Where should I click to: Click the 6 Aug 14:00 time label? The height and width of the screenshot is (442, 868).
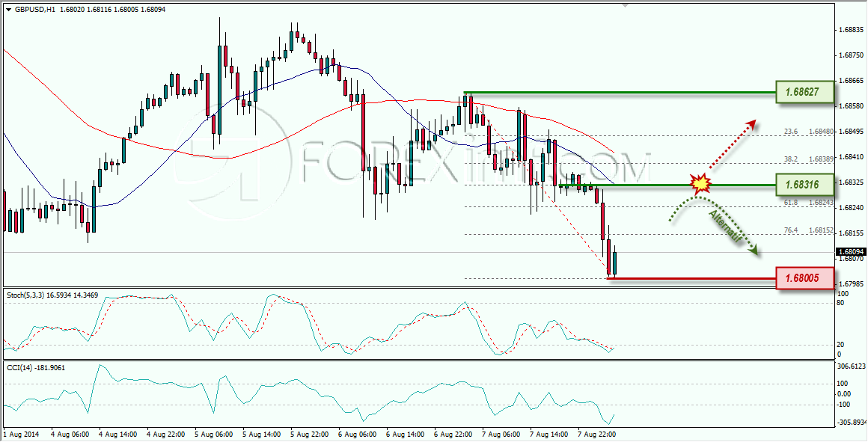pos(407,434)
